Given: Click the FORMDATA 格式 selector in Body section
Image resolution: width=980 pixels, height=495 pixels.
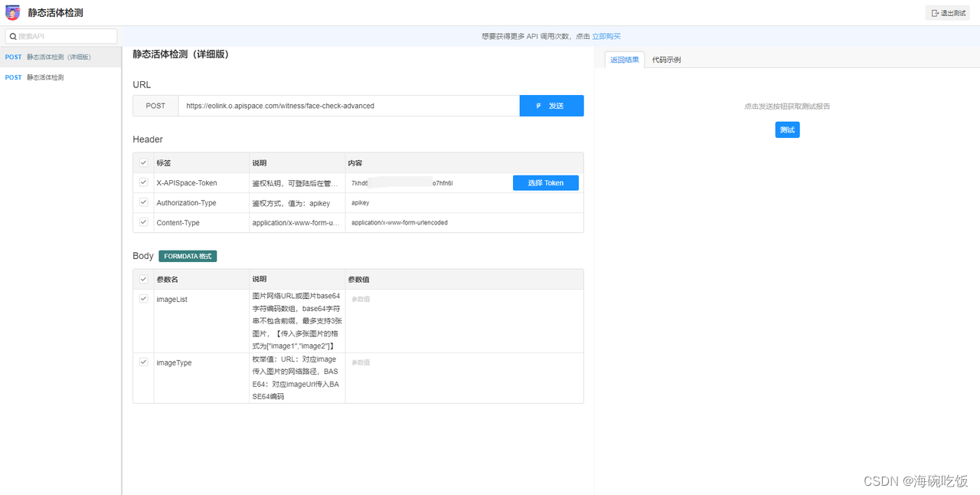Looking at the screenshot, I should [187, 255].
